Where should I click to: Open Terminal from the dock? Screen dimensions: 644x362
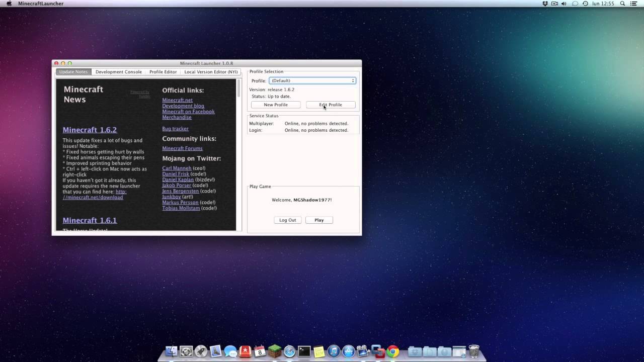coord(304,351)
